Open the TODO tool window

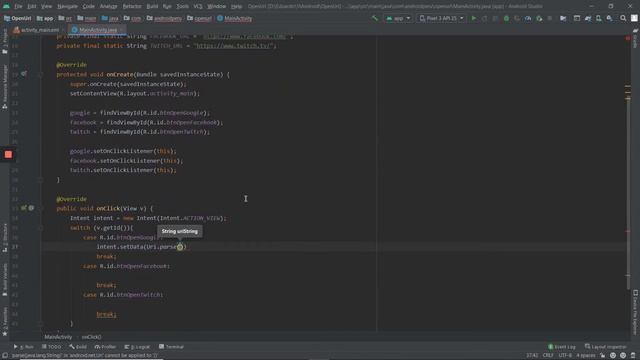[x=51, y=347]
